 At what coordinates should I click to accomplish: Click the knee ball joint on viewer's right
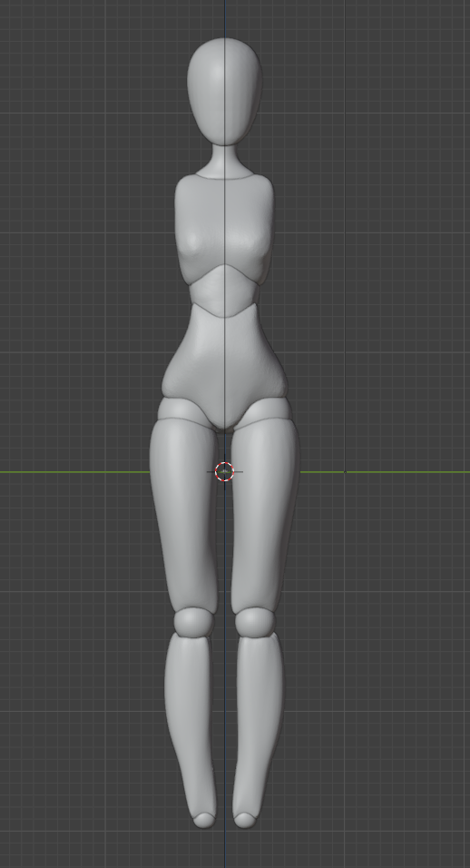pyautogui.click(x=255, y=622)
